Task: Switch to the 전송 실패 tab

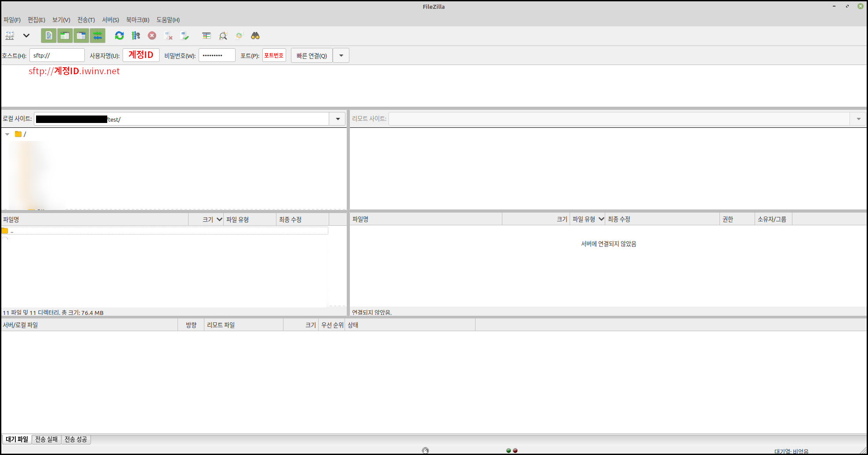Action: coord(46,439)
